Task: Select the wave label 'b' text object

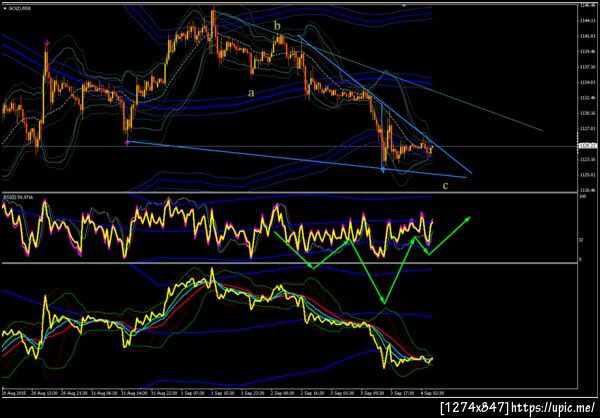Action: (278, 26)
